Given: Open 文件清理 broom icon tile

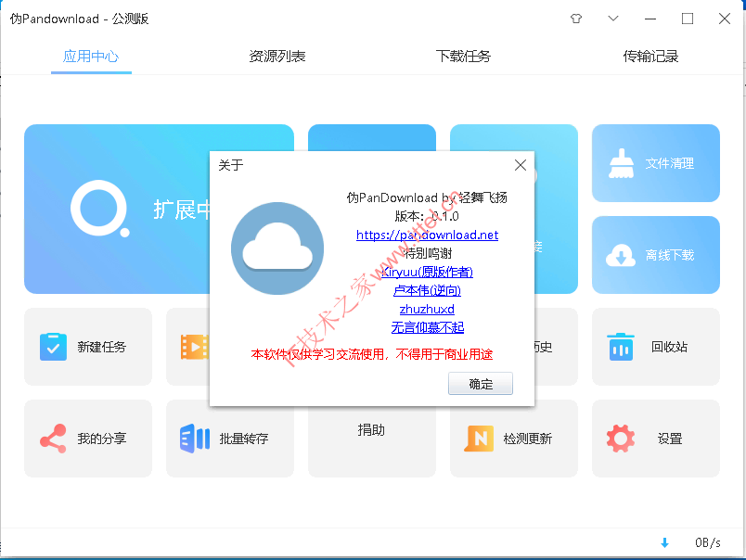Looking at the screenshot, I should 621,163.
